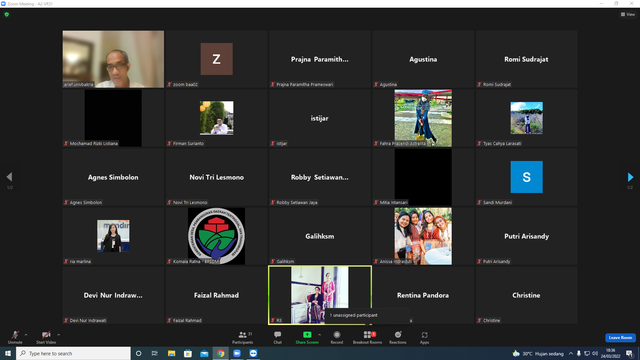Start recording with Record button
Screen dimensions: 640x360
click(337, 337)
